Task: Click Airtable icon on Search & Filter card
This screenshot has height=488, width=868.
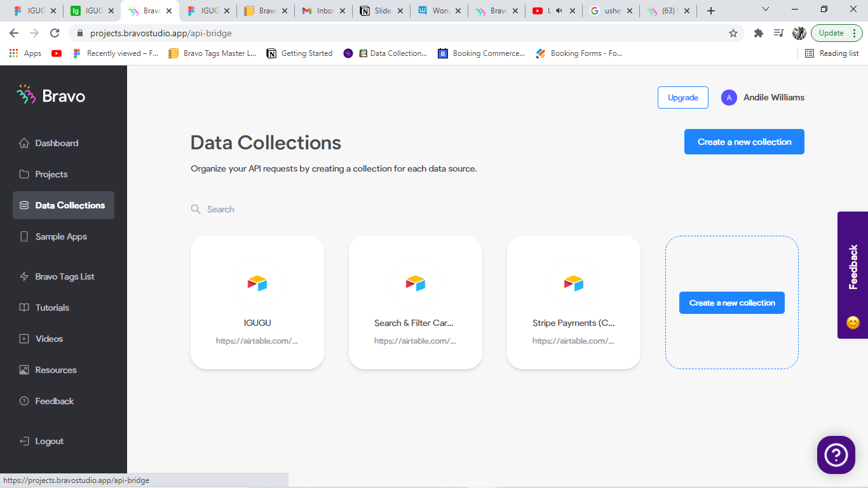Action: (x=416, y=283)
